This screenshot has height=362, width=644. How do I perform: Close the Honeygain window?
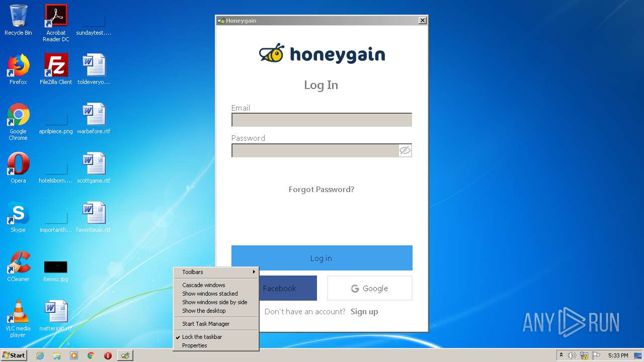423,21
